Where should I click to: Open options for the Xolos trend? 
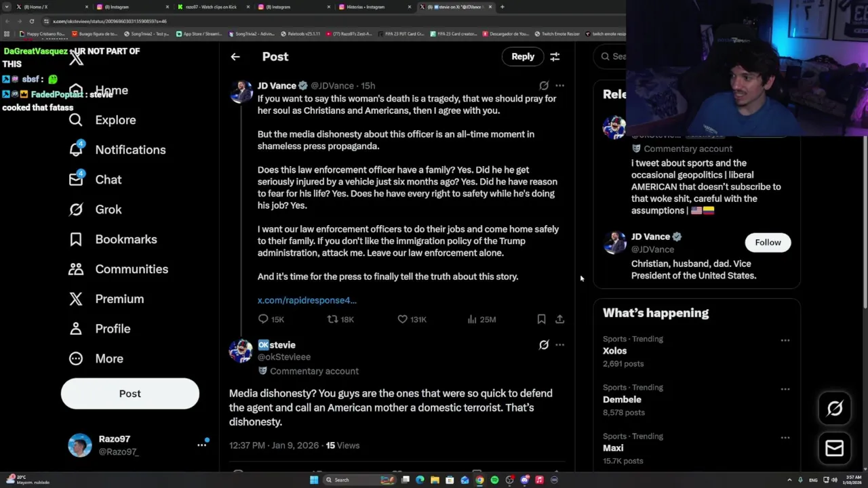pos(785,340)
